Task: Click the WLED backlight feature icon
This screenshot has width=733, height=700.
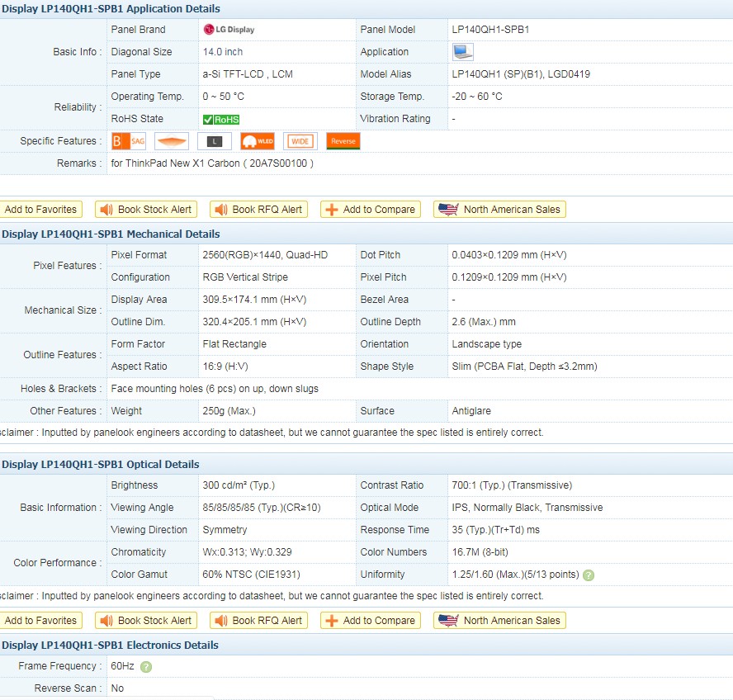Action: (x=258, y=141)
